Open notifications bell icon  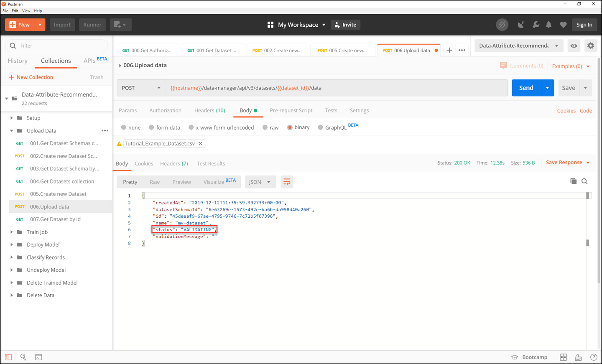(x=549, y=25)
